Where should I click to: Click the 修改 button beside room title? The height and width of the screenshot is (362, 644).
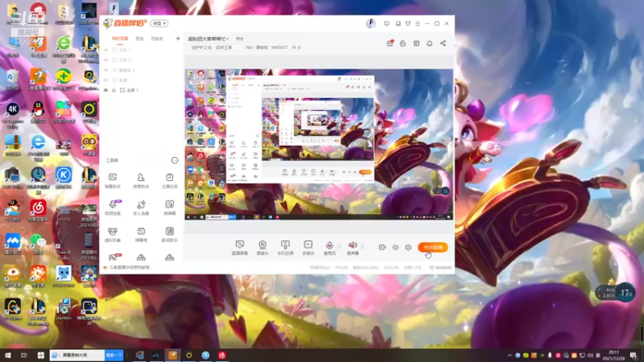click(x=239, y=39)
